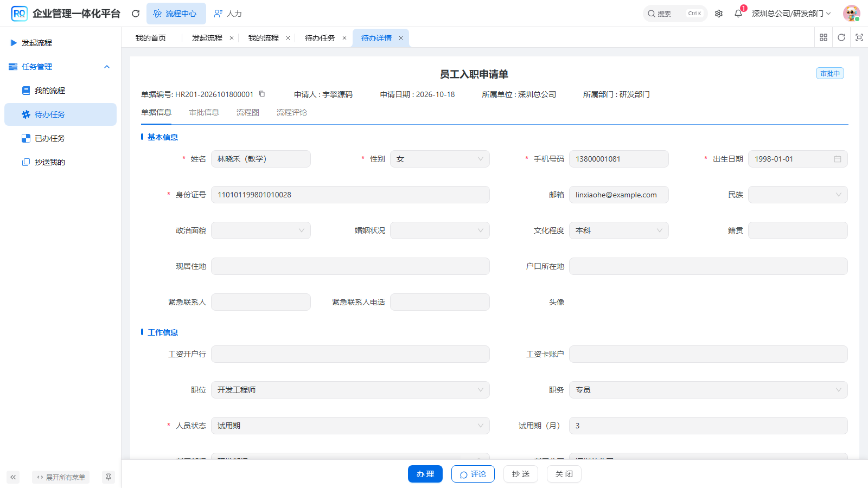Screen dimensions: 868x488
Task: Pin the sidebar menu
Action: coord(108,477)
